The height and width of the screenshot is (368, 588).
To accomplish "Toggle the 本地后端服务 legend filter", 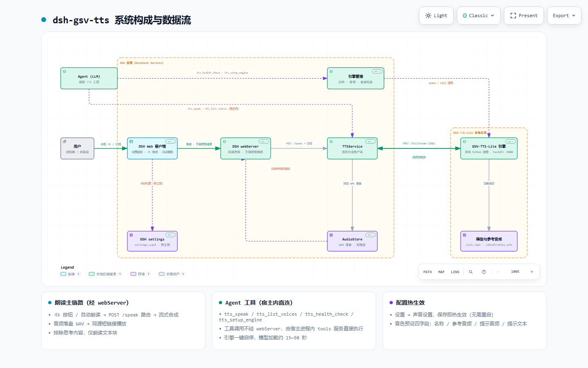I will [x=105, y=274].
